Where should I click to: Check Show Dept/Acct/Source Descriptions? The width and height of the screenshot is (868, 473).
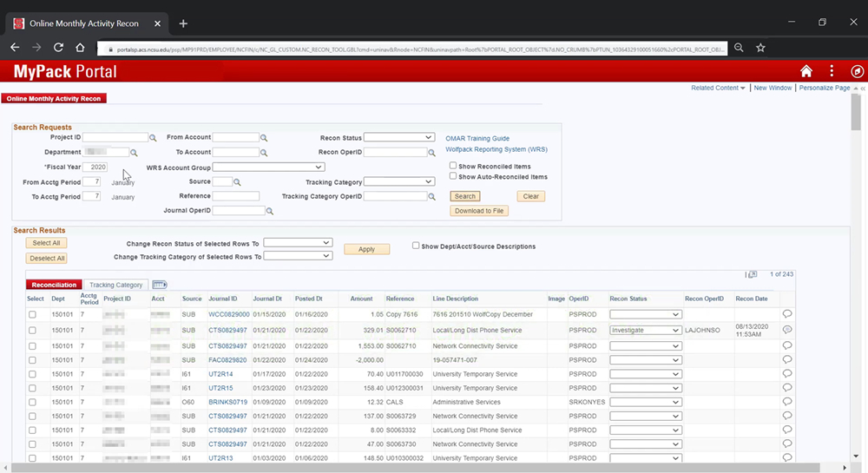(x=416, y=246)
